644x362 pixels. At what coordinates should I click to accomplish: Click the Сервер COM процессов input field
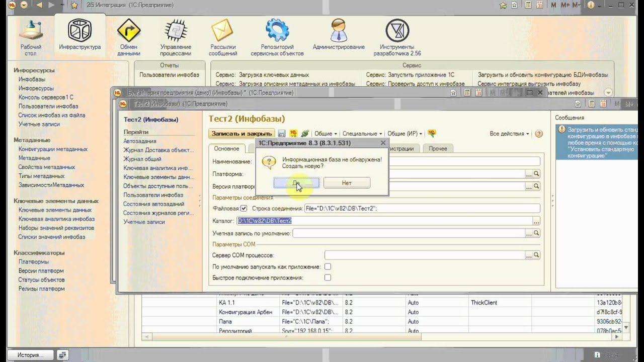click(425, 255)
